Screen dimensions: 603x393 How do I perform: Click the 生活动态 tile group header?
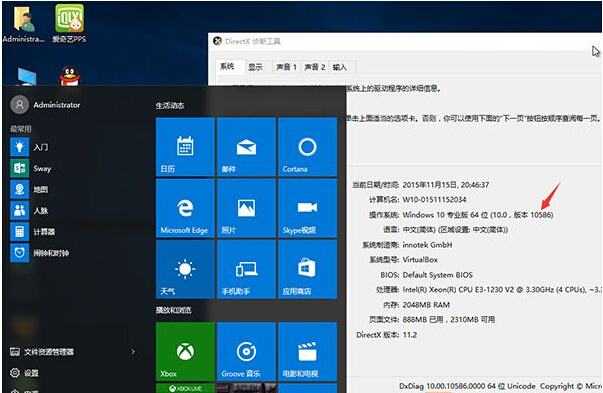[x=170, y=105]
